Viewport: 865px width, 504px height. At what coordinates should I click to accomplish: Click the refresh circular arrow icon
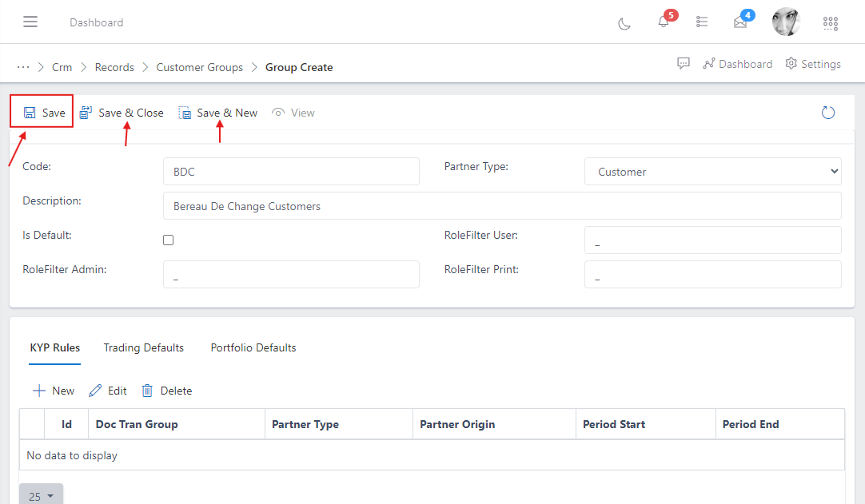tap(827, 112)
